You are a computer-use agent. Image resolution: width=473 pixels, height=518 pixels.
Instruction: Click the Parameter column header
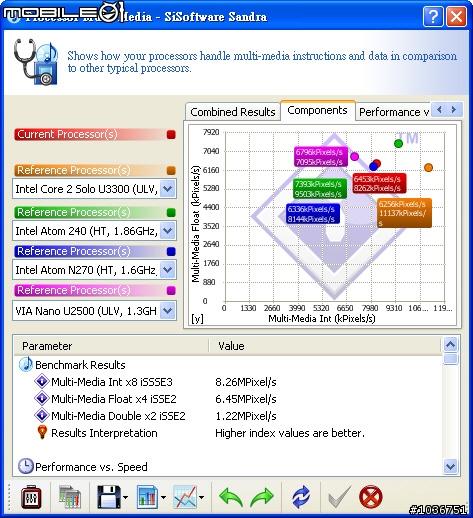point(111,346)
